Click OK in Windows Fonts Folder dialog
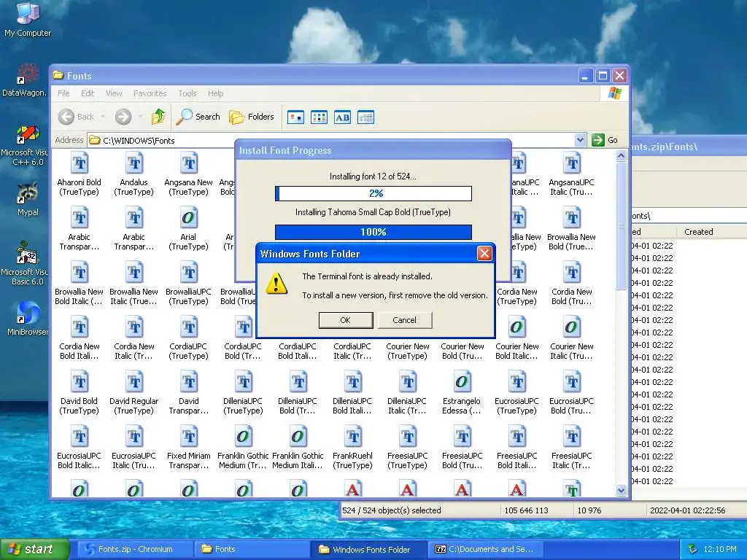The image size is (747, 560). (345, 320)
